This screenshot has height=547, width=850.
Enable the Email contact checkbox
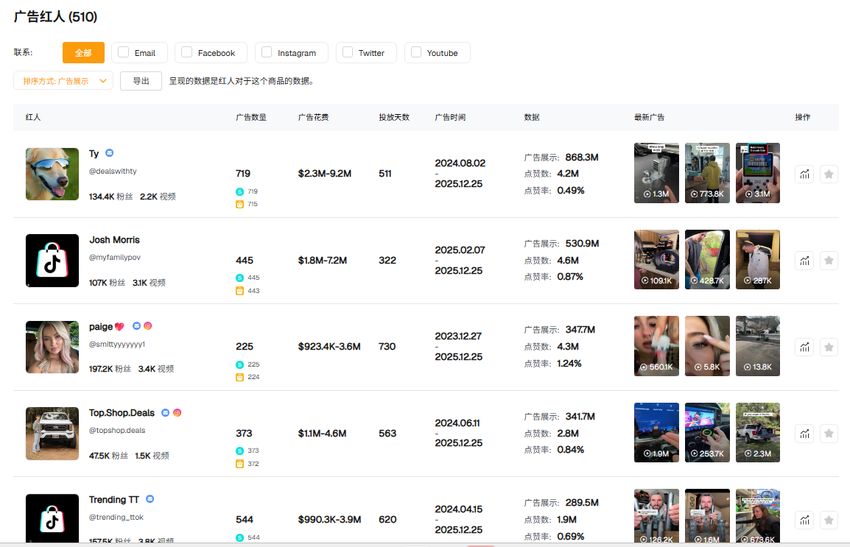[x=123, y=53]
